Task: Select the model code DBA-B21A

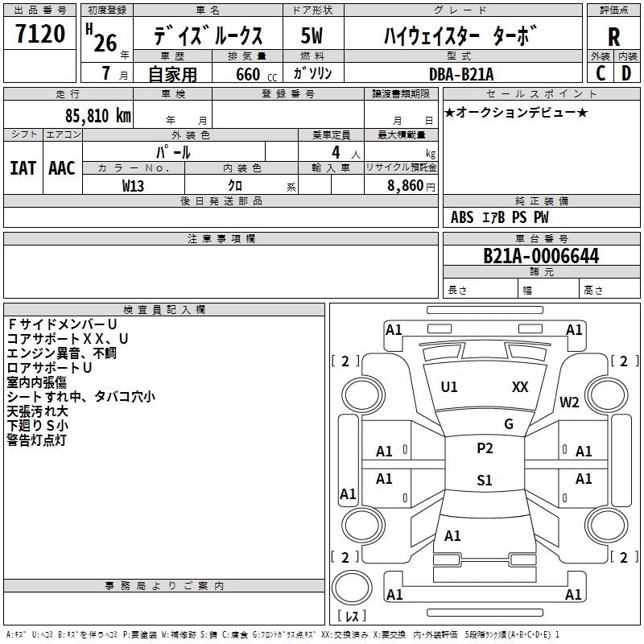Action: [461, 74]
